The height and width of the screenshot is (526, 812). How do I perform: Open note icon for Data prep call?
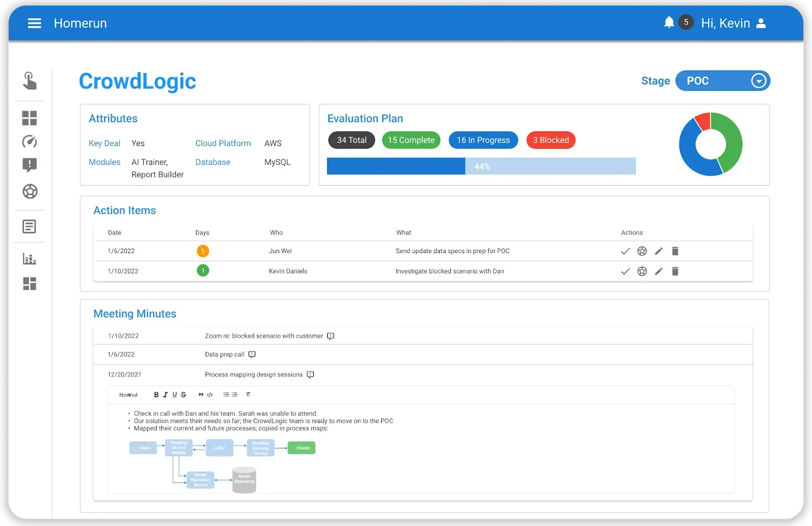[x=252, y=355]
